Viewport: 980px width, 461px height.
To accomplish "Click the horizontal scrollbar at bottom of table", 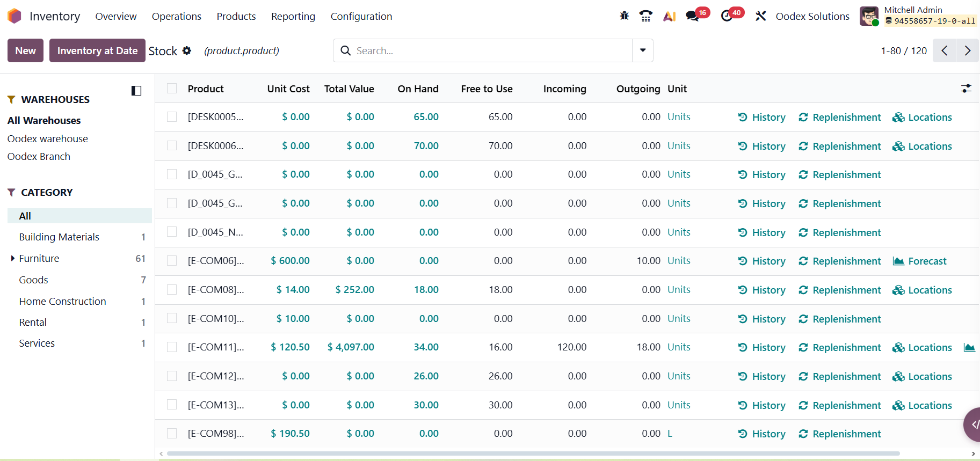I will (533, 453).
